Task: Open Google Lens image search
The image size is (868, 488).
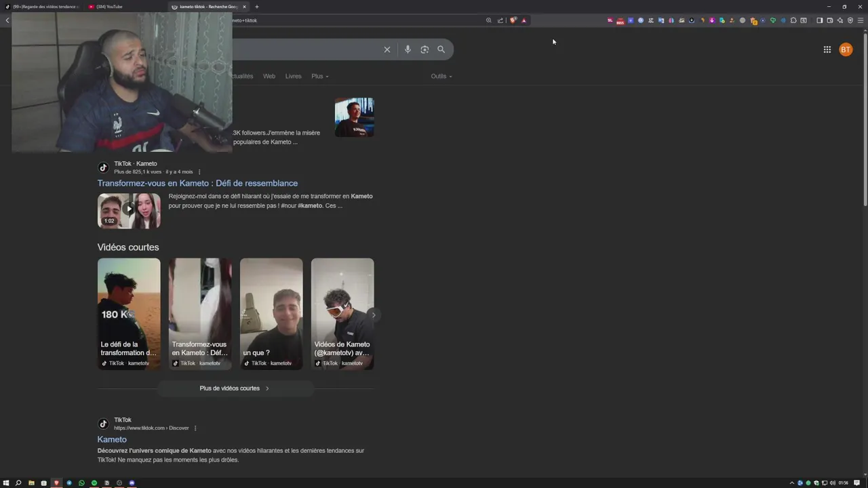Action: point(425,49)
